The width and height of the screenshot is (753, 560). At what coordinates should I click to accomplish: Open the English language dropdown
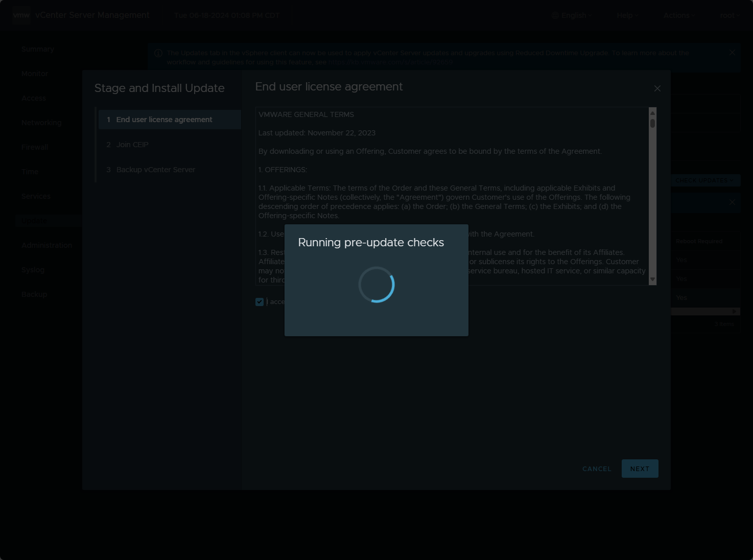[x=572, y=15]
